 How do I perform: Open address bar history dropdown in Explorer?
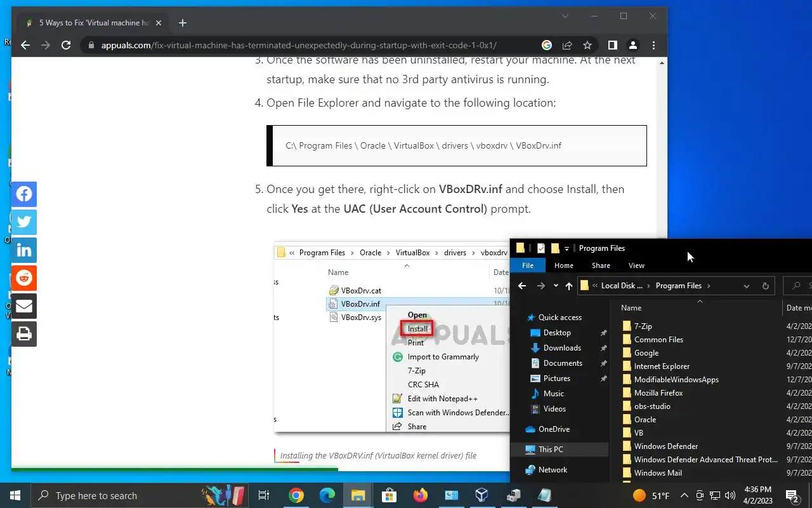747,286
